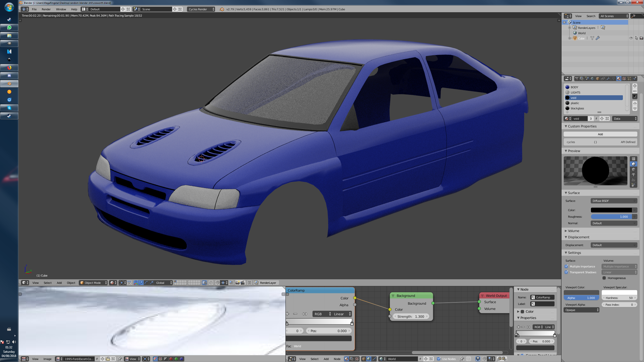Open the Cycles Render engine dropdown

(201, 9)
